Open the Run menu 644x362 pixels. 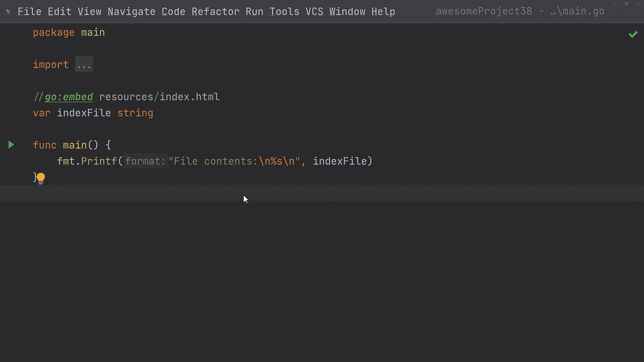[x=254, y=12]
